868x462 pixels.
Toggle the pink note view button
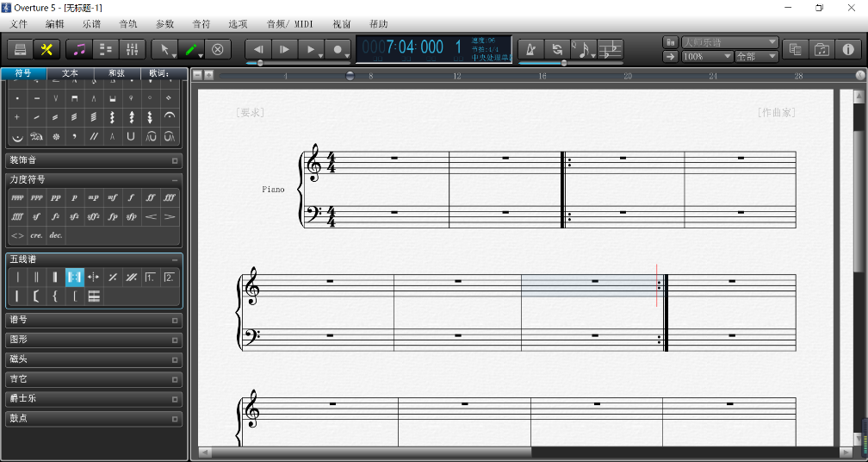[79, 49]
